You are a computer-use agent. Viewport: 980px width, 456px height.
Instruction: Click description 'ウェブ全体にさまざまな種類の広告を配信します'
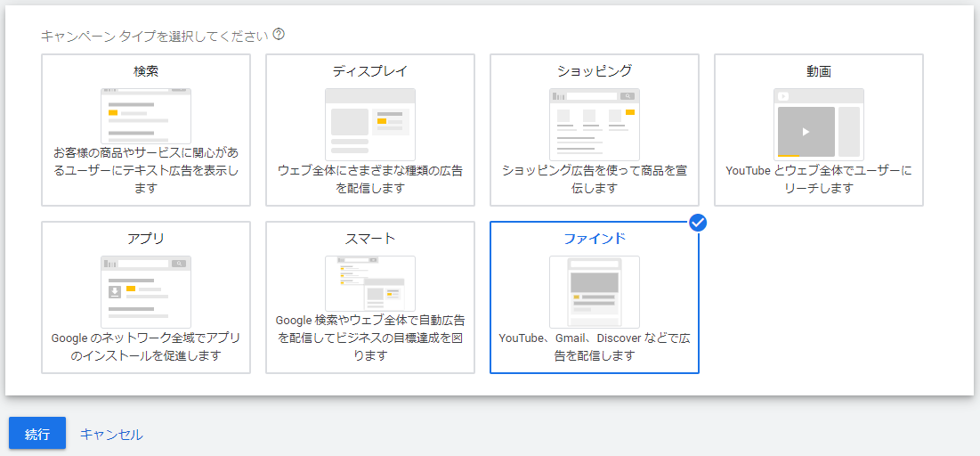[x=370, y=179]
